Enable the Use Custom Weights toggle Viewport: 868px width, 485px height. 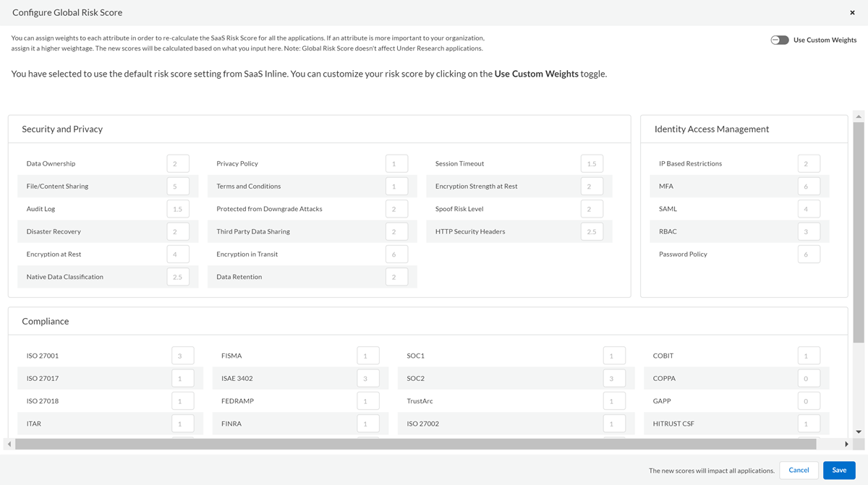780,40
